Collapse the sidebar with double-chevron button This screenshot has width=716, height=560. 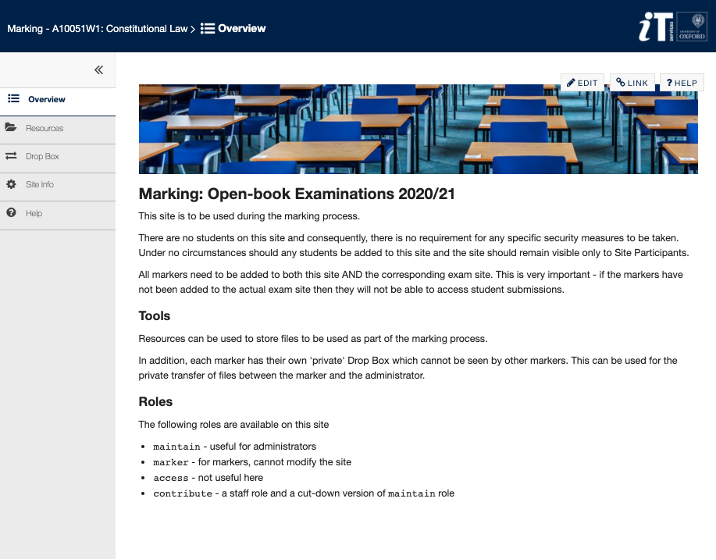point(98,70)
